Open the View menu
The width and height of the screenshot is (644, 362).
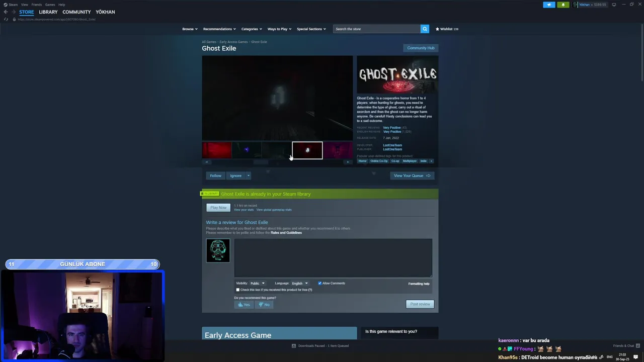click(x=24, y=5)
